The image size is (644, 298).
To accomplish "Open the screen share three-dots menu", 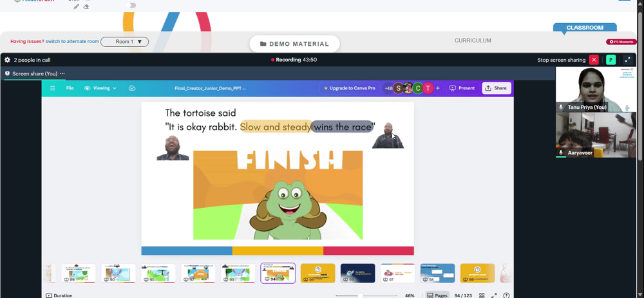I will coord(62,73).
